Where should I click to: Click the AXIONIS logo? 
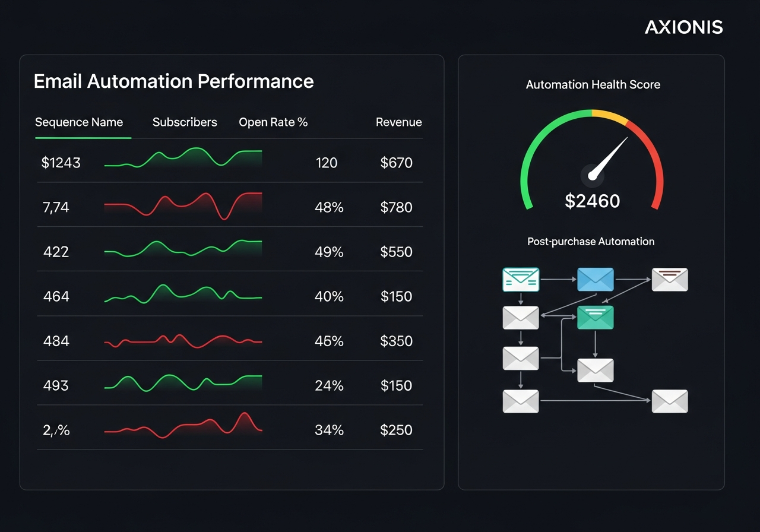point(684,27)
